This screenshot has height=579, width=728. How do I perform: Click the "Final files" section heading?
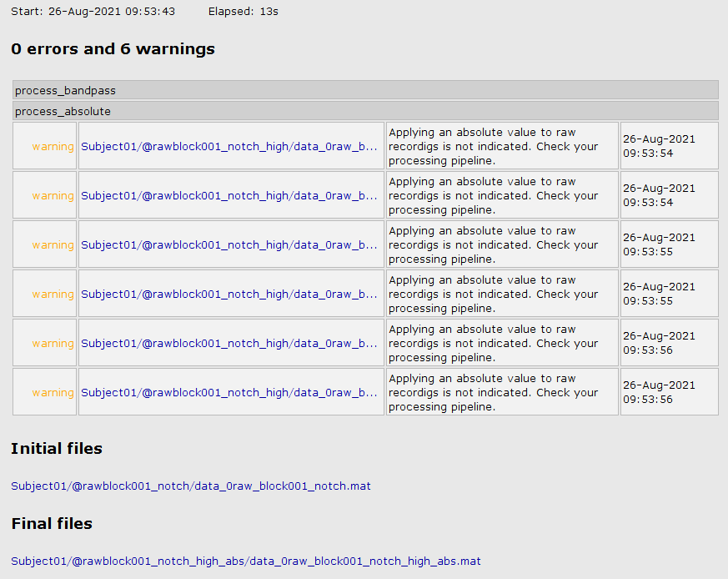[52, 524]
